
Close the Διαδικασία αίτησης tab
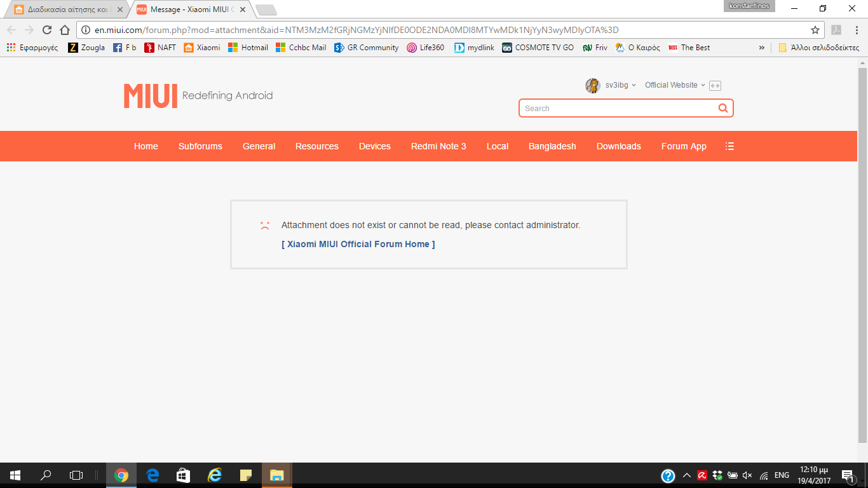(119, 10)
